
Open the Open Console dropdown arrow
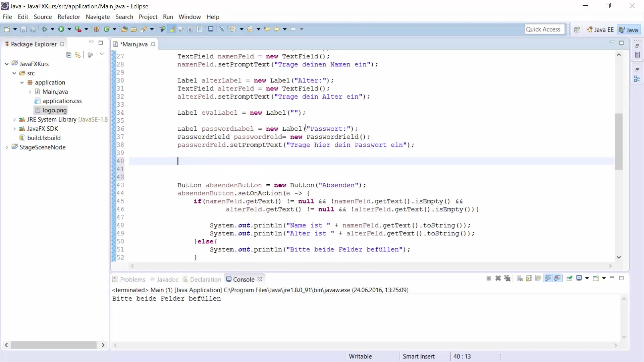click(604, 278)
